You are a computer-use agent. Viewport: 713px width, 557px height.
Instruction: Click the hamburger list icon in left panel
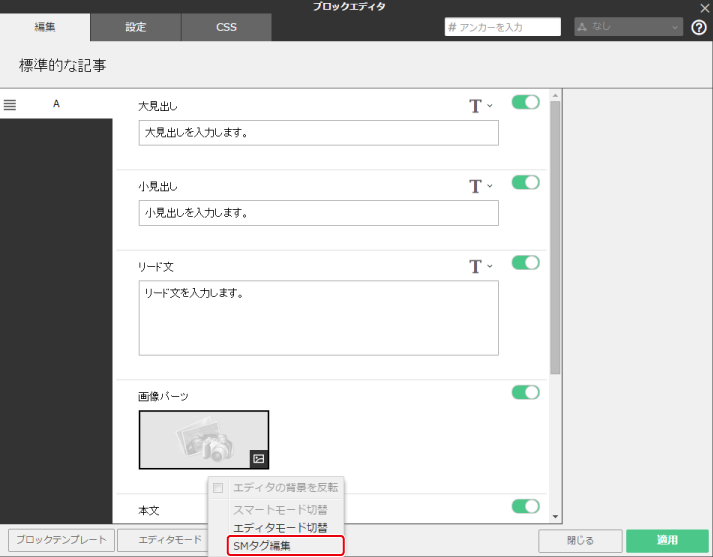10,105
